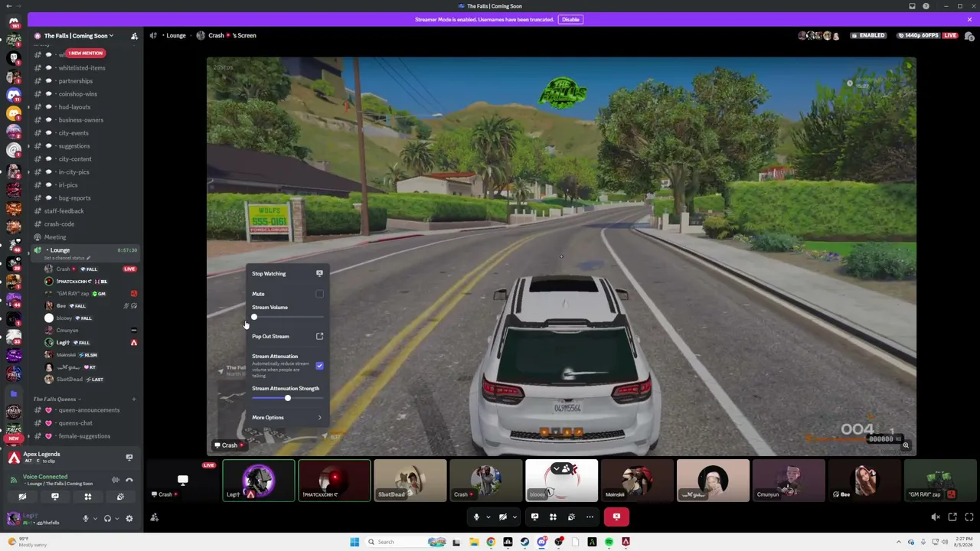Select Stop Watching in stream menu
Image resolution: width=980 pixels, height=551 pixels.
pos(287,273)
